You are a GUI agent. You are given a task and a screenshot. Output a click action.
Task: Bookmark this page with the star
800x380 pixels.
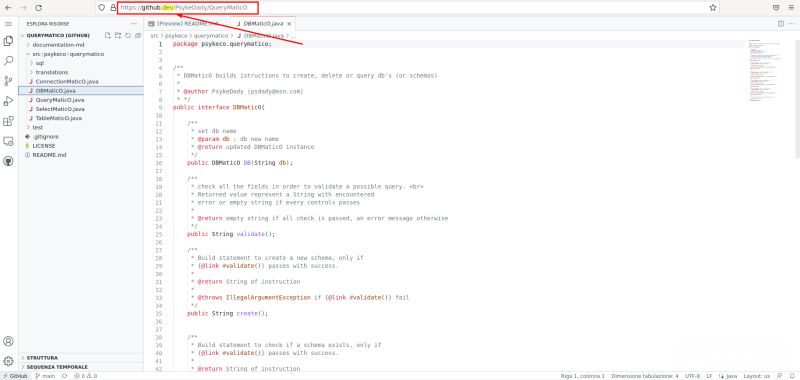713,8
